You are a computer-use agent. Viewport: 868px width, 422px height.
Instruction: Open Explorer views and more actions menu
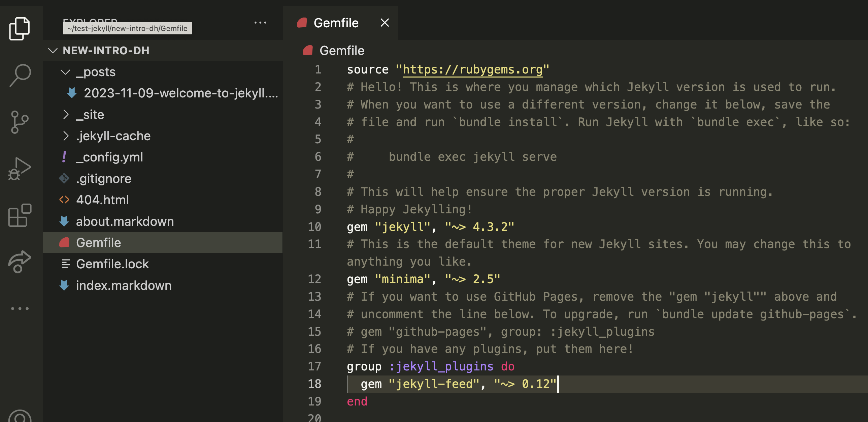(260, 23)
